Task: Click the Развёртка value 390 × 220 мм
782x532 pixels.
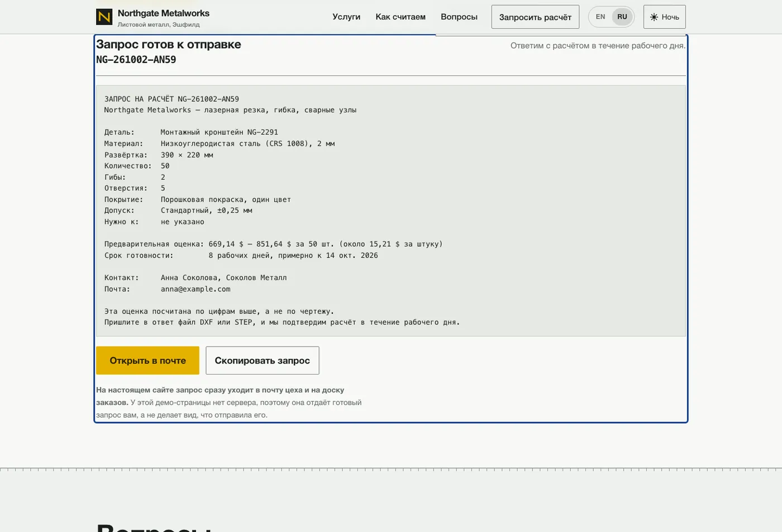Action: coord(187,155)
